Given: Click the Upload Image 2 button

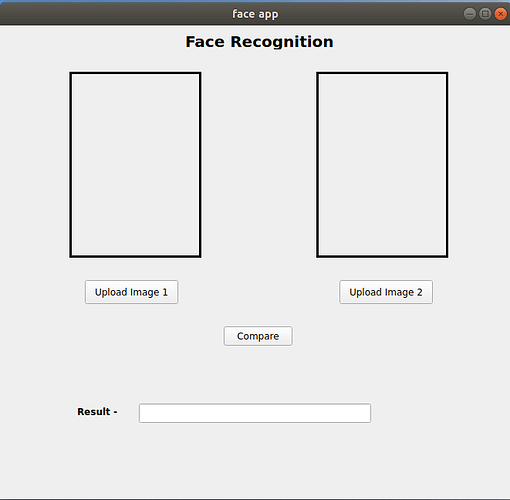Looking at the screenshot, I should [x=386, y=292].
